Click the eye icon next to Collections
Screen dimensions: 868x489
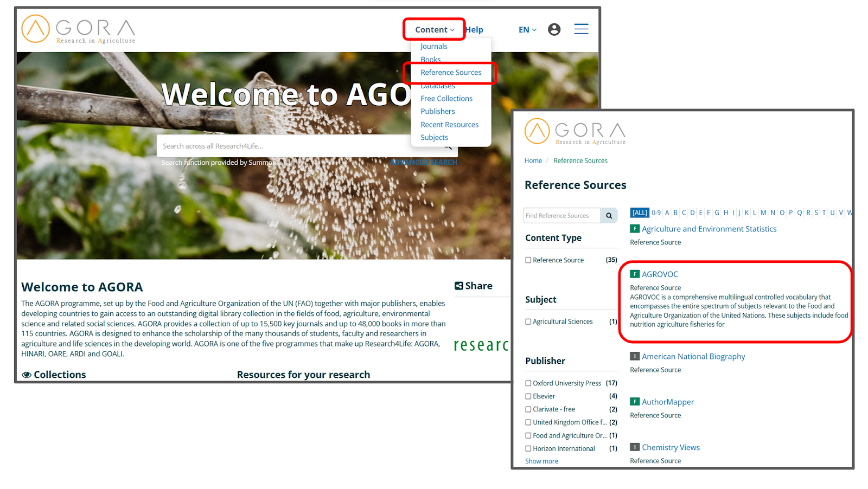(26, 375)
